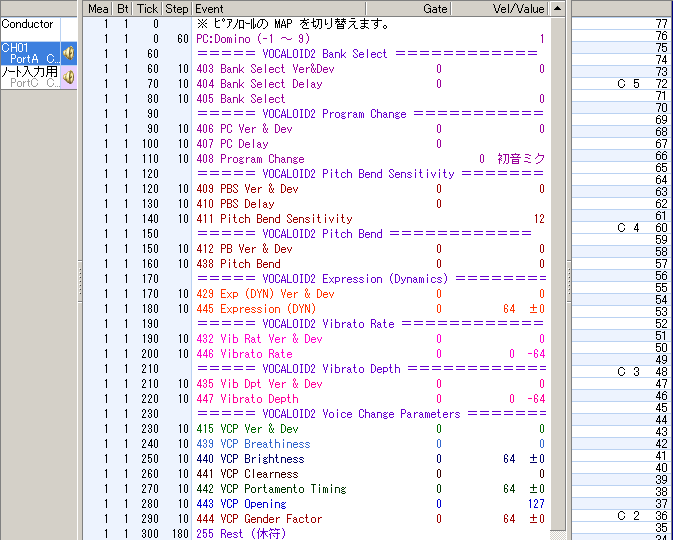Screen dimensions: 673x540
Task: Click the Tick column header
Action: tap(147, 8)
